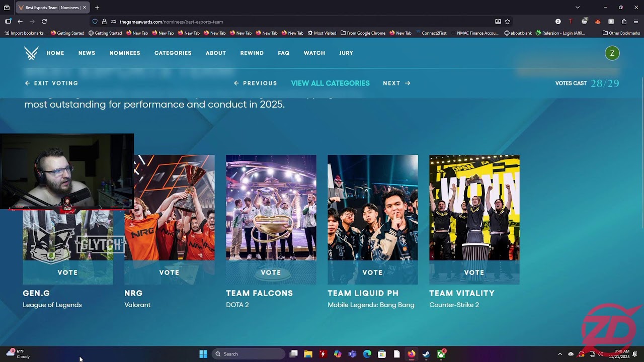Open NMAC Finance Account bookmark
The height and width of the screenshot is (362, 644).
474,33
